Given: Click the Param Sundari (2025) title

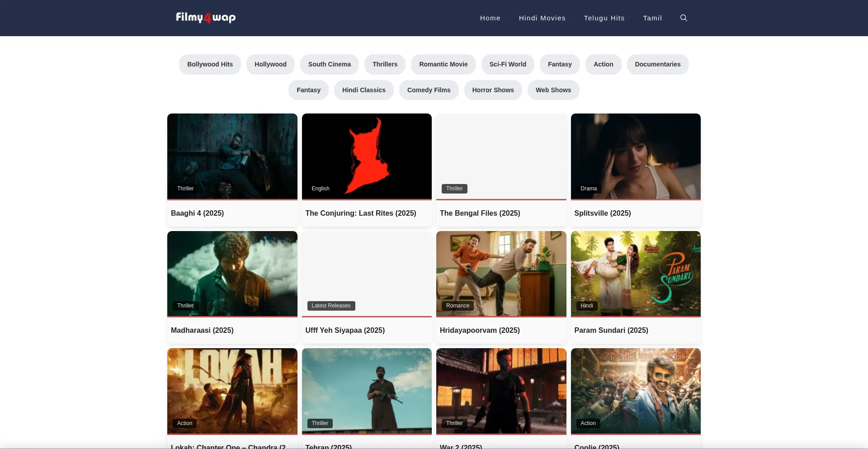Looking at the screenshot, I should coord(611,330).
